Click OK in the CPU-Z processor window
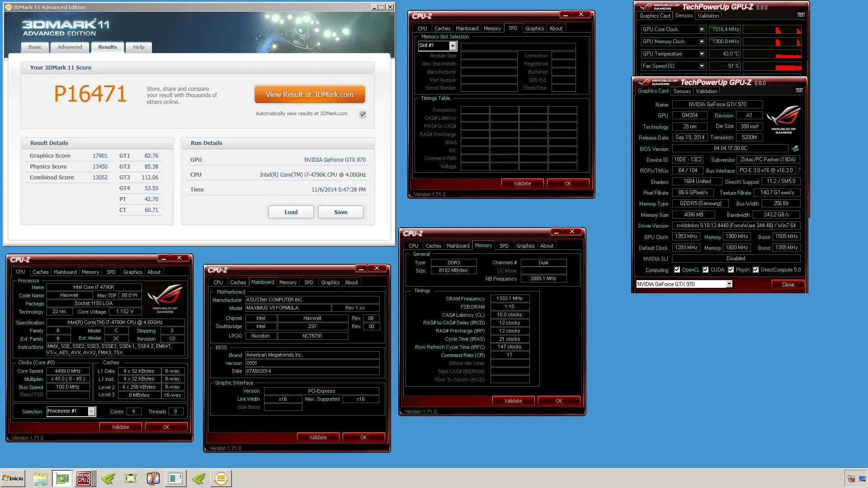Viewport: 868px width, 488px height. pyautogui.click(x=166, y=427)
